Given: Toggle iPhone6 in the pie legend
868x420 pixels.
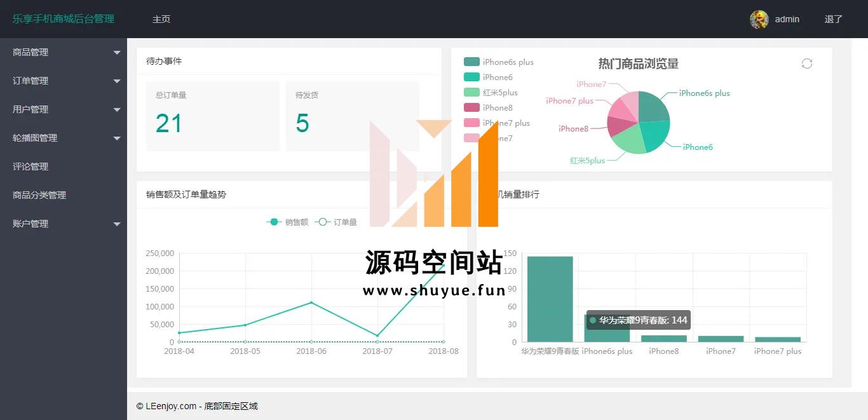Looking at the screenshot, I should pos(488,77).
